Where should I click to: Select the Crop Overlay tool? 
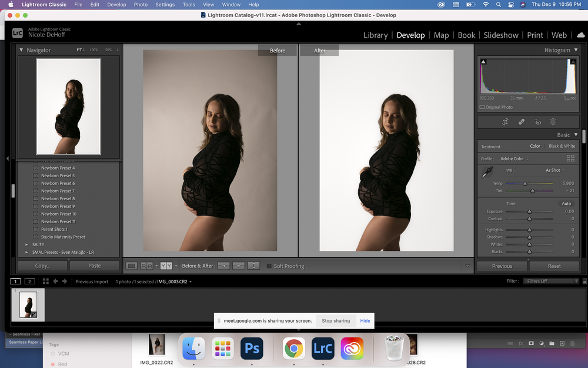click(505, 122)
